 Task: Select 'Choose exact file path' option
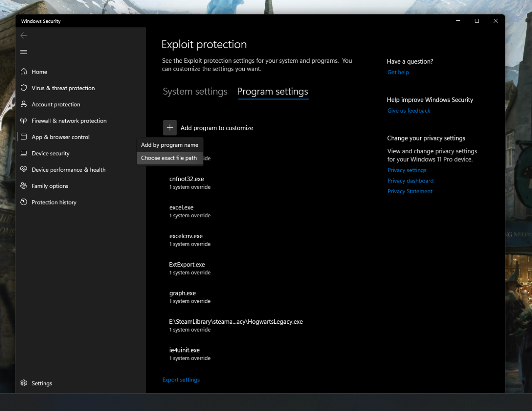tap(169, 158)
